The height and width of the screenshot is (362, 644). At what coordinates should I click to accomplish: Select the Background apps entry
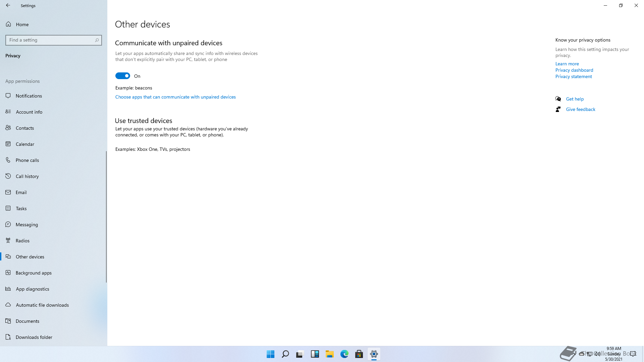(x=34, y=273)
